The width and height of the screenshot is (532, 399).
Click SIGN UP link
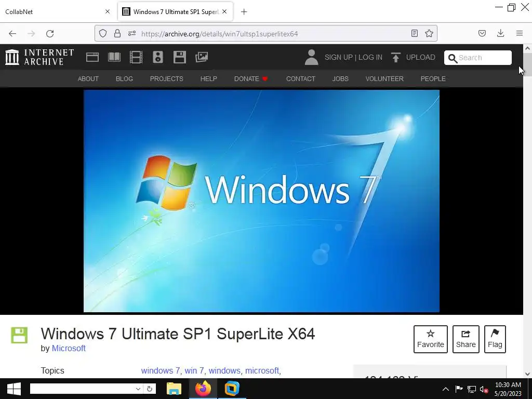click(339, 57)
